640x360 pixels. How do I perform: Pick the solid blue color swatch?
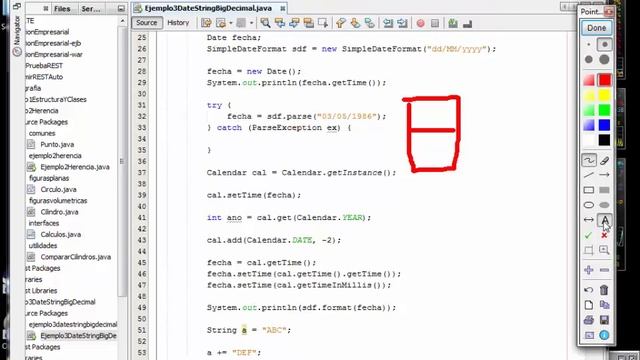(x=604, y=125)
